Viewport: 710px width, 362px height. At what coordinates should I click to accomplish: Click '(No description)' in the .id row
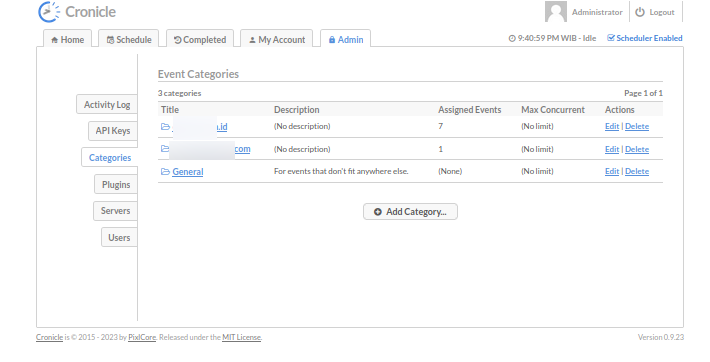(x=302, y=126)
